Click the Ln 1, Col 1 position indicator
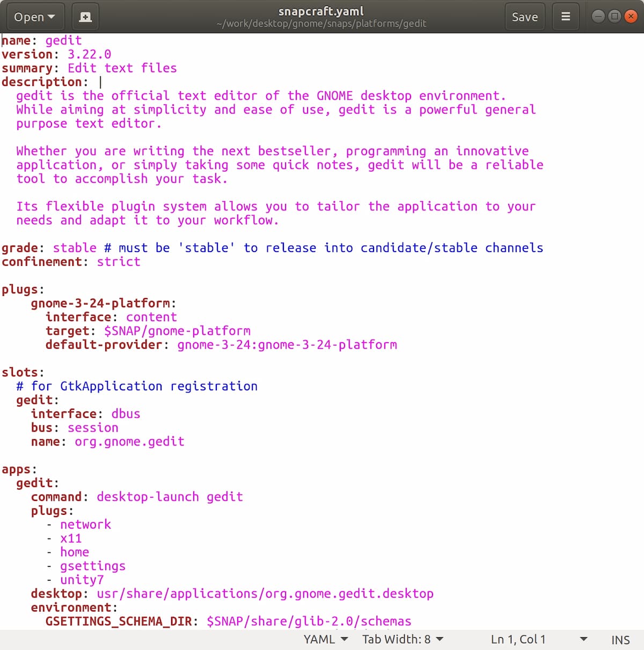This screenshot has height=650, width=644. click(518, 639)
